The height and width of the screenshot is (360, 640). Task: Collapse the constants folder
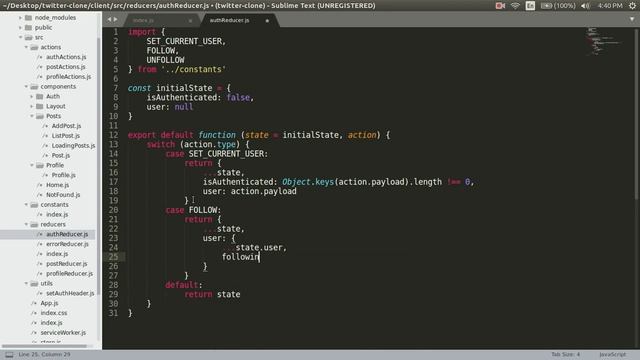coord(26,204)
